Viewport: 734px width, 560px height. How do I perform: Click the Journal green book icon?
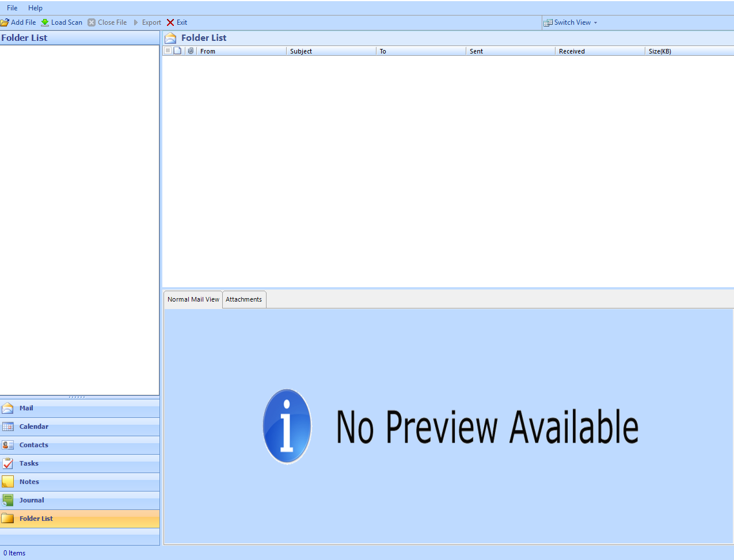7,500
